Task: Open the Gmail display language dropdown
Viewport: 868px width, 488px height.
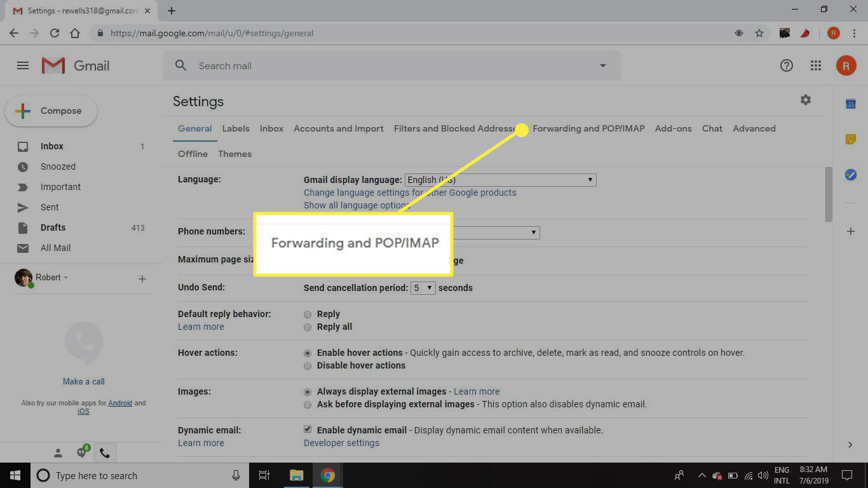Action: (x=500, y=180)
